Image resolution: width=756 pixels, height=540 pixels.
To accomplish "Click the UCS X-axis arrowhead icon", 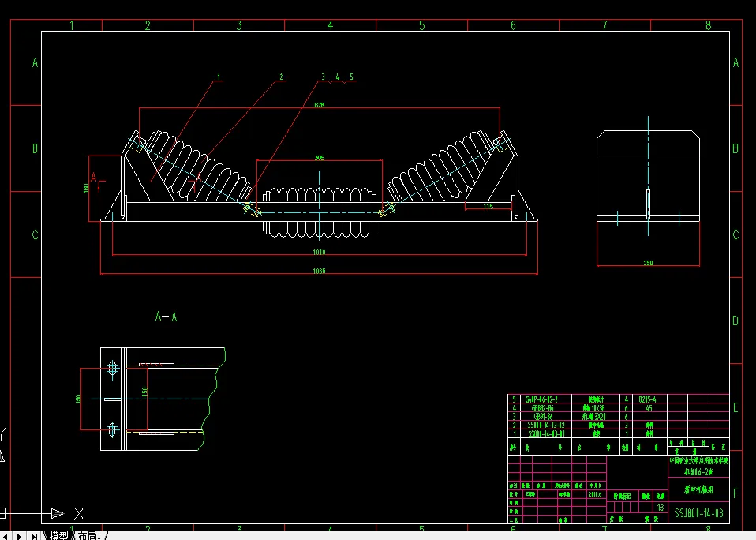I will pyautogui.click(x=58, y=513).
